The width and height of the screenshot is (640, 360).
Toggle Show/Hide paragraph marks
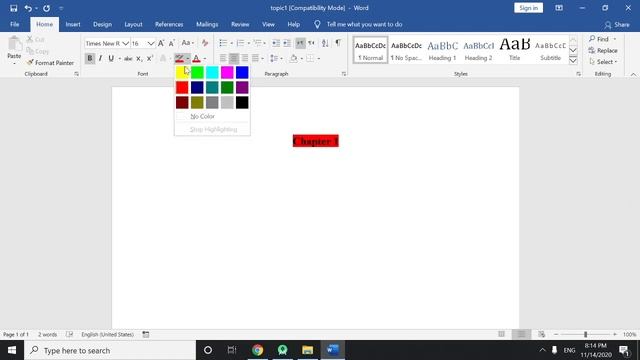click(x=338, y=43)
